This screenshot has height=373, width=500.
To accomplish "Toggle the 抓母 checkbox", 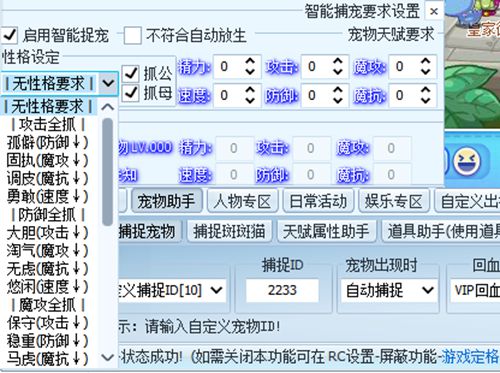I will point(130,93).
